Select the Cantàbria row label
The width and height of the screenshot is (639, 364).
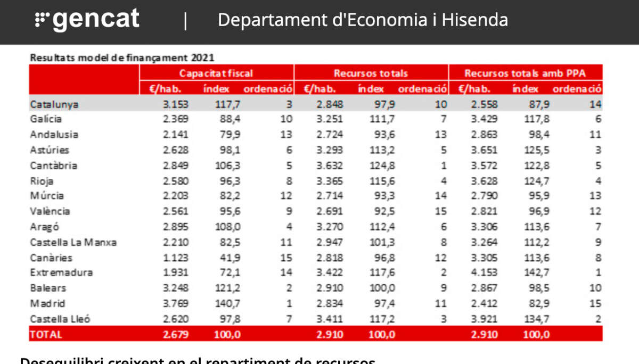53,166
